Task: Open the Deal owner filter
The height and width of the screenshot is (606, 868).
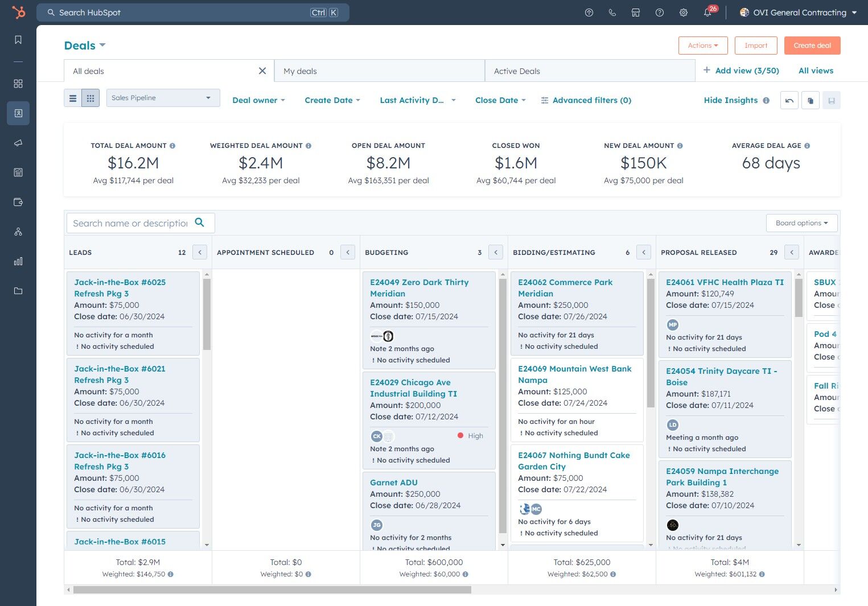Action: (258, 100)
